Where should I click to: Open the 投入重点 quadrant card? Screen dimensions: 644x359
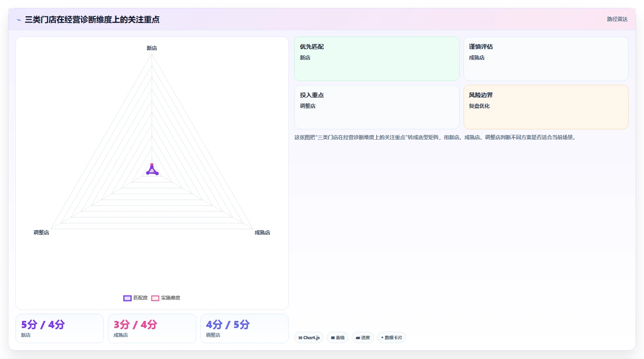click(x=377, y=107)
